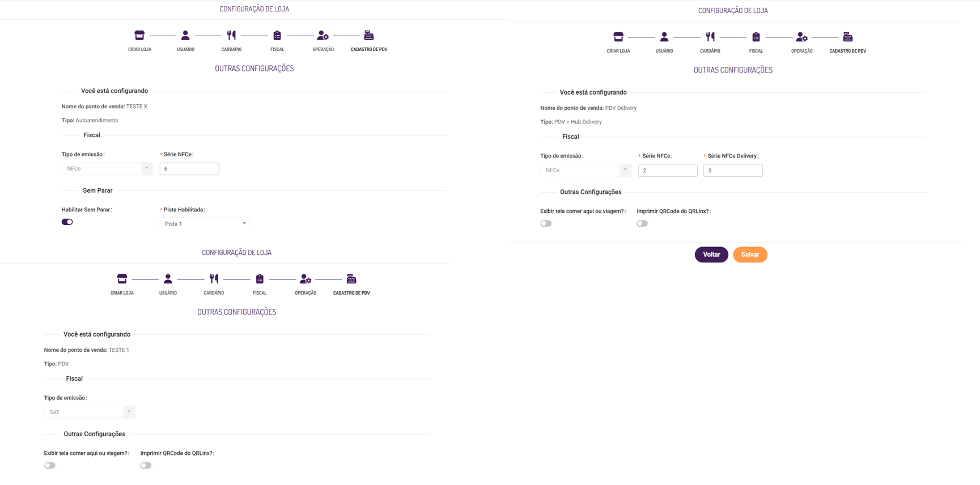Click the Cardápio fork-and-knife icon in the TESTE 1 panel
Image resolution: width=980 pixels, height=485 pixels.
tap(214, 279)
